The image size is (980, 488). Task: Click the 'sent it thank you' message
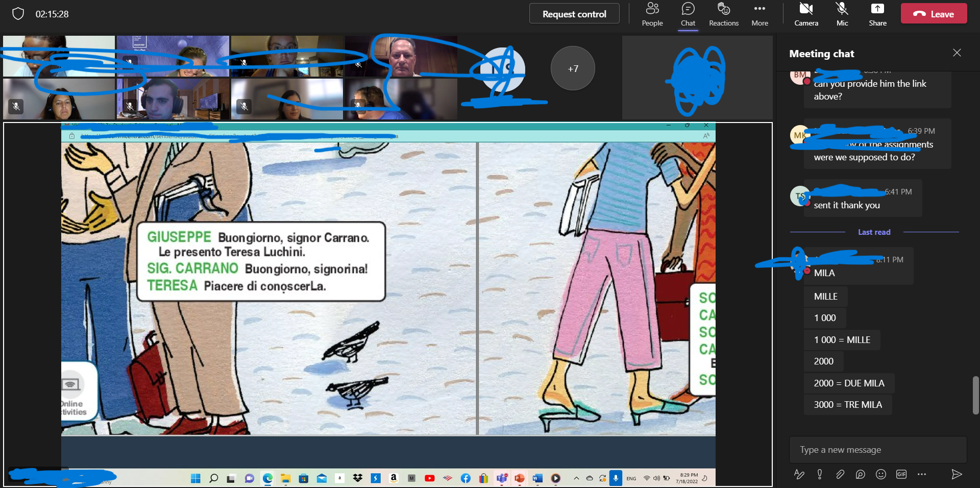click(847, 205)
